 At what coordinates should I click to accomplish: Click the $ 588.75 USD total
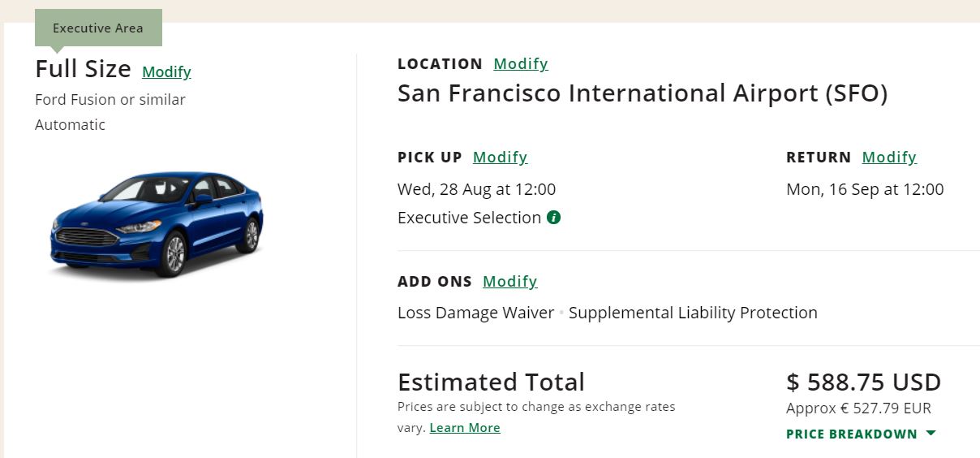click(x=863, y=382)
